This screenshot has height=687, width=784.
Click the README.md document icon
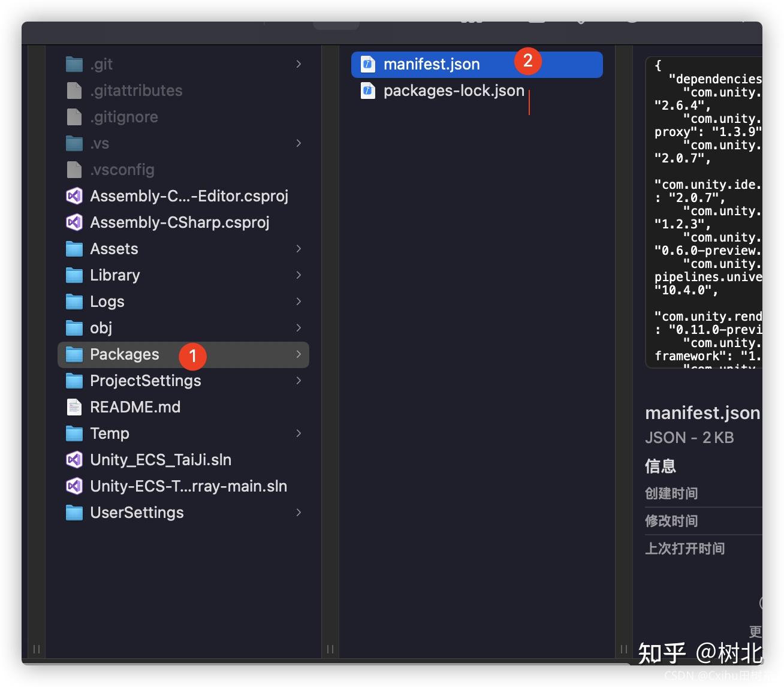point(74,407)
